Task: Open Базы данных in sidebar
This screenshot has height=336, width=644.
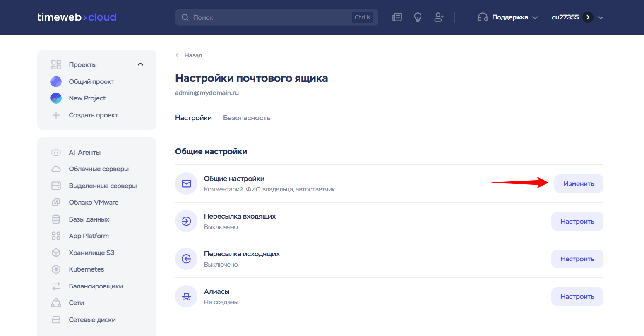Action: pos(89,219)
